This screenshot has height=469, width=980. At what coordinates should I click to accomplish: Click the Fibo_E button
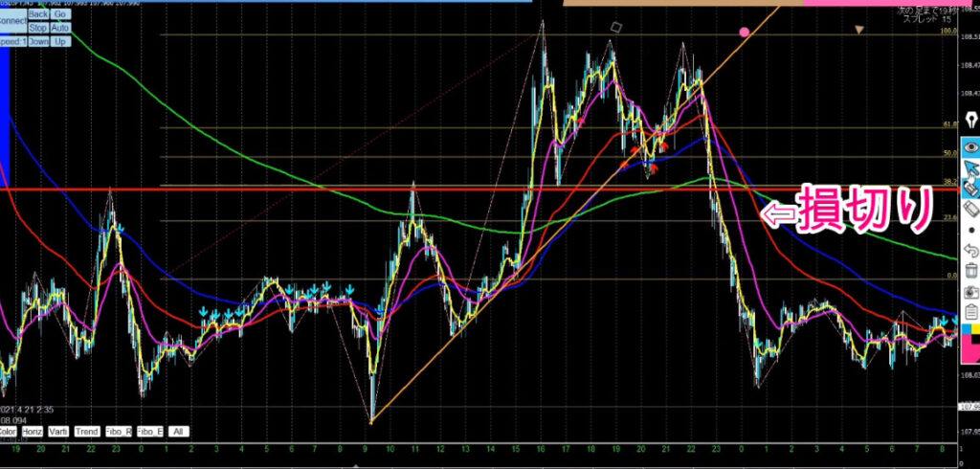coord(150,432)
